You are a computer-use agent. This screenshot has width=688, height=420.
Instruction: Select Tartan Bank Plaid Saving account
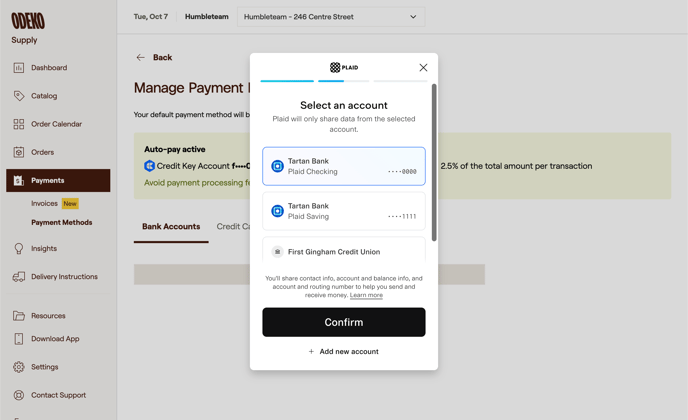343,211
